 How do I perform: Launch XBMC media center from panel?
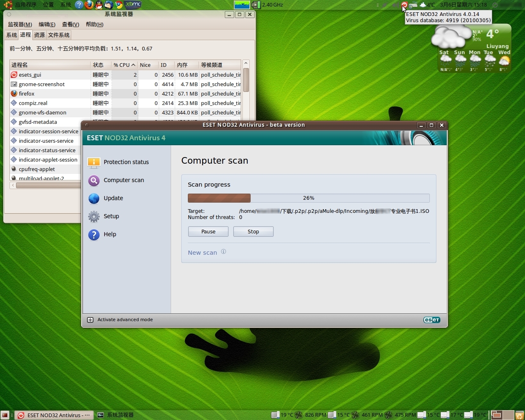pyautogui.click(x=133, y=5)
